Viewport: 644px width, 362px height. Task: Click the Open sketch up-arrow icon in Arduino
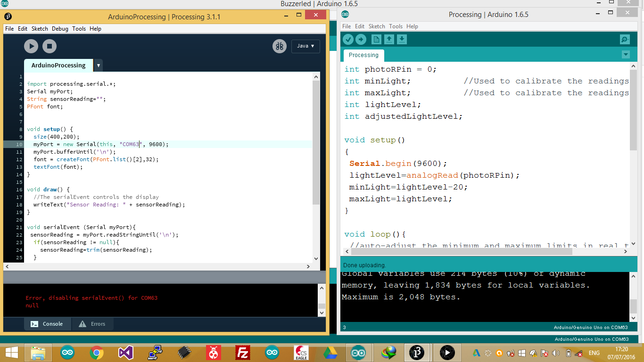click(x=389, y=40)
